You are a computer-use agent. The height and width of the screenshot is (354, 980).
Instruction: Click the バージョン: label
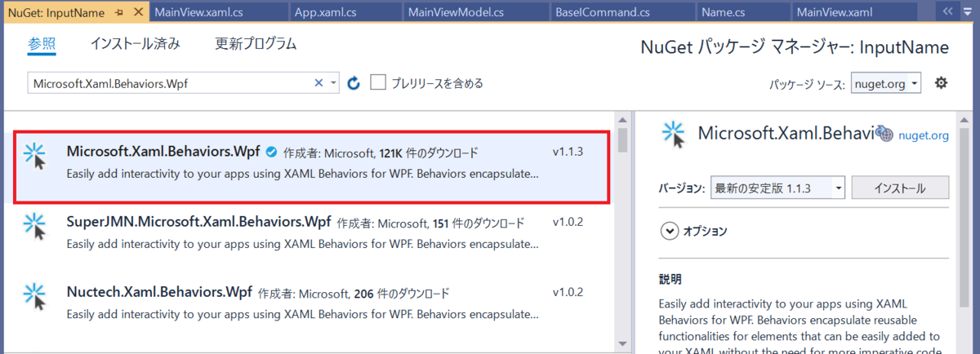[682, 188]
